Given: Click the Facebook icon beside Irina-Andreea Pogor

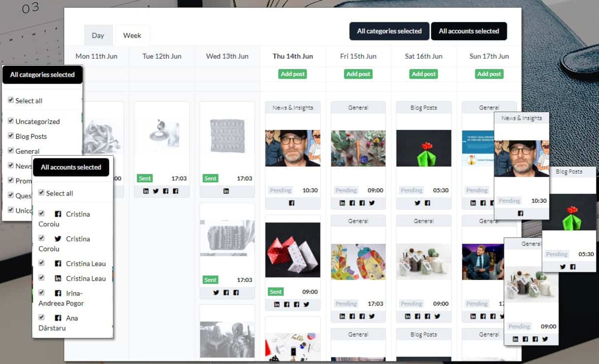Looking at the screenshot, I should tap(58, 293).
